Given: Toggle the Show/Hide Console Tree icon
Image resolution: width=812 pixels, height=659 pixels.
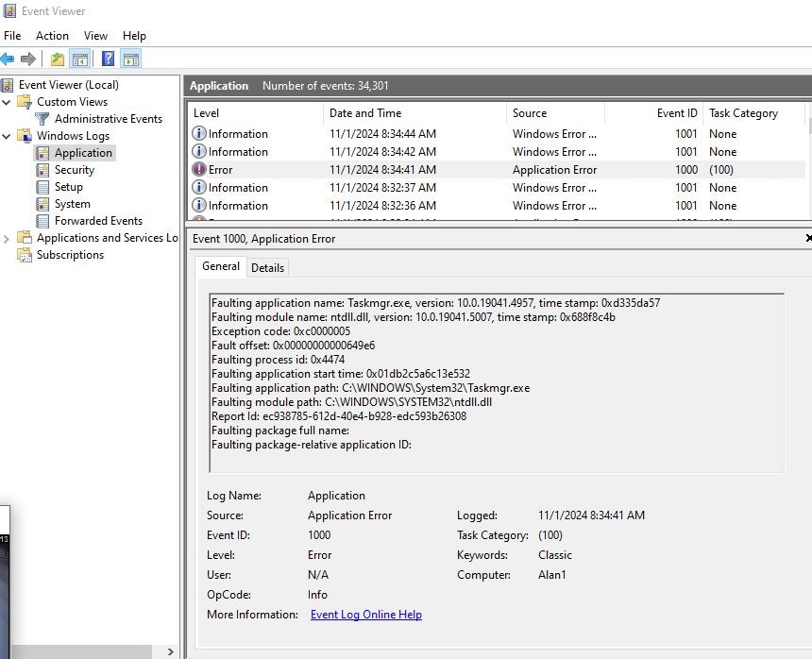Looking at the screenshot, I should (80, 59).
